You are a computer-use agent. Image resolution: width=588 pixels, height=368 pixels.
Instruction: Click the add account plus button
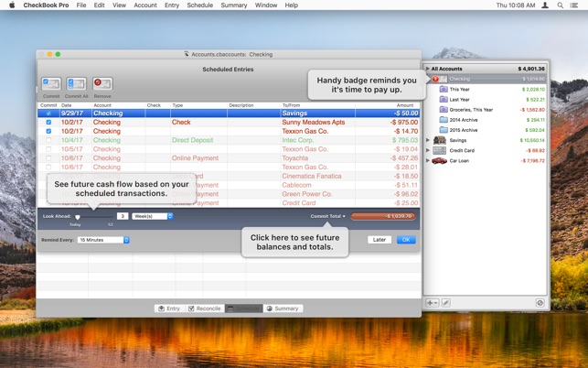click(x=432, y=303)
